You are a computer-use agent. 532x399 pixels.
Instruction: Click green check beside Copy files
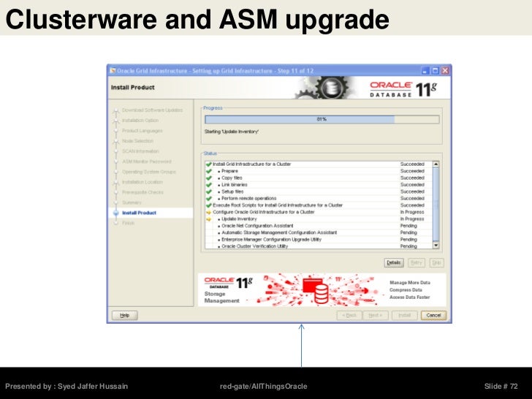(x=209, y=178)
